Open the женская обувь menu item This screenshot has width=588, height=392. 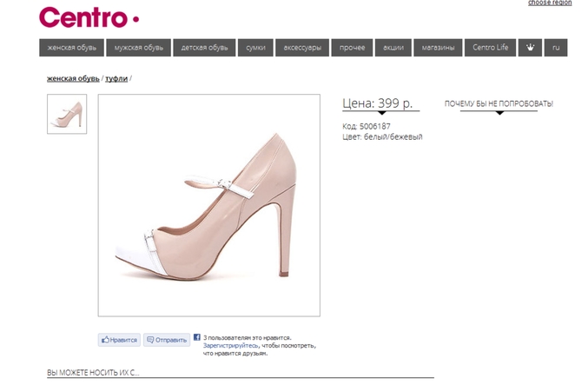click(x=71, y=48)
